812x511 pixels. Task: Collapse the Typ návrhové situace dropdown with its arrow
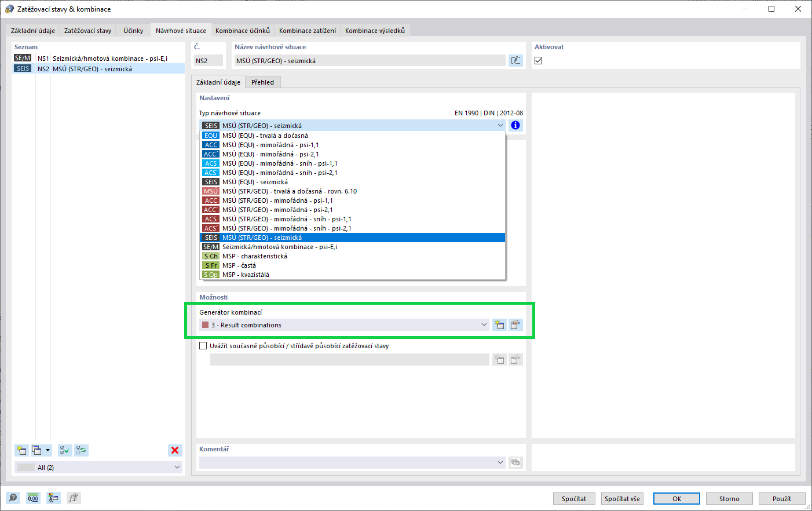[500, 125]
